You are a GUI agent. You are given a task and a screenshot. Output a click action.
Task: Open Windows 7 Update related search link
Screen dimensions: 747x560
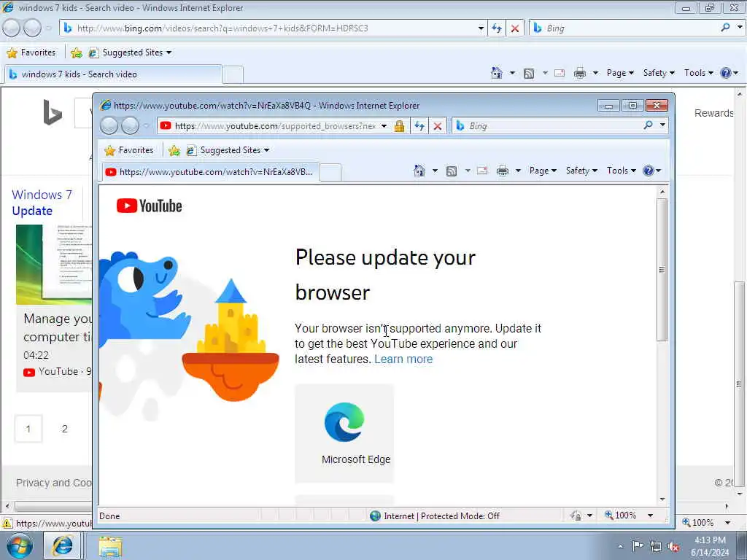pyautogui.click(x=42, y=203)
